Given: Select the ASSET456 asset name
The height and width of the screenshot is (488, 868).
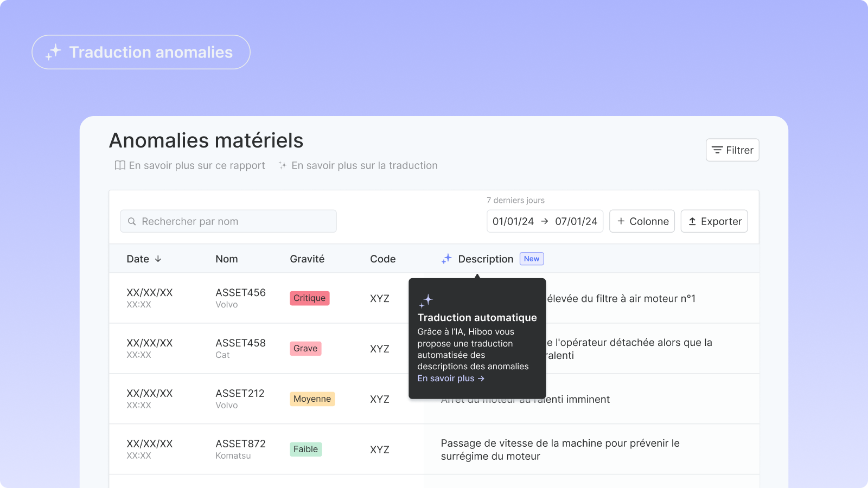Looking at the screenshot, I should [x=240, y=292].
